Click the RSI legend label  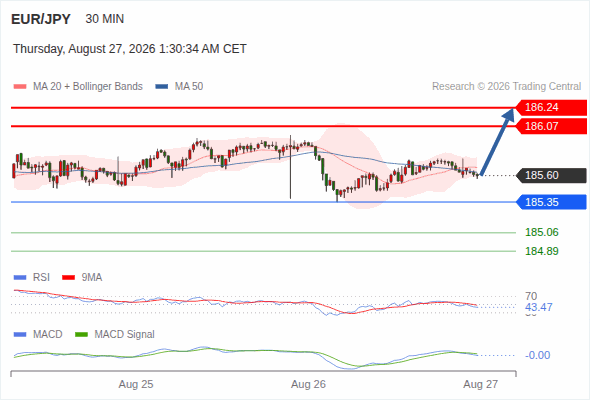click(41, 278)
